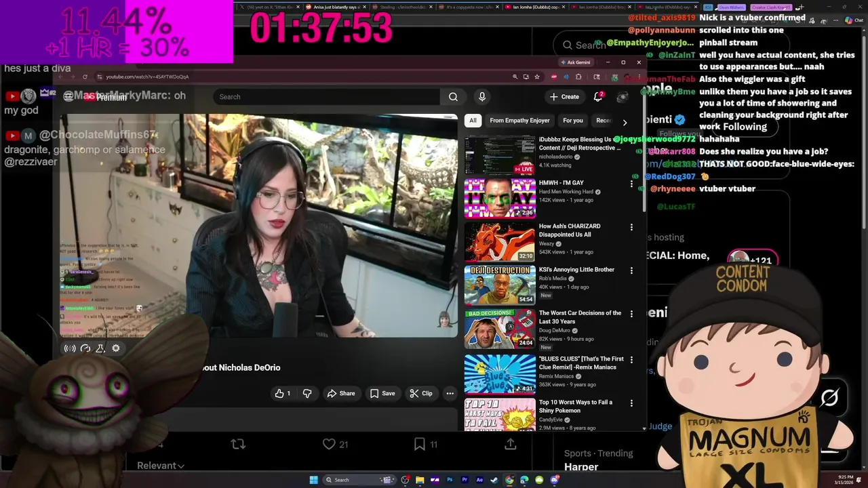The image size is (868, 488).
Task: Open After Effects from taskbar
Action: 479,480
